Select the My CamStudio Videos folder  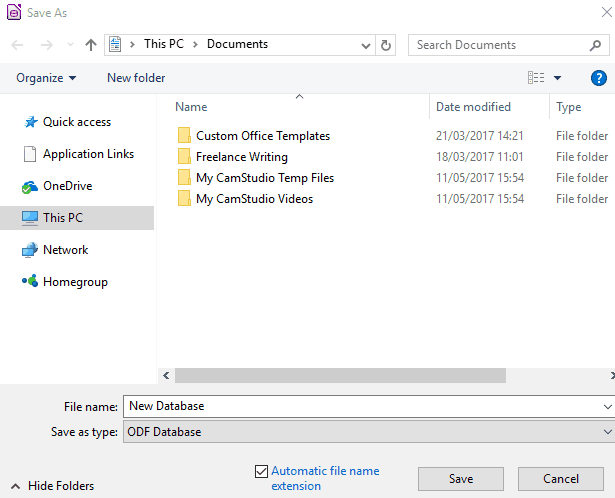[x=255, y=199]
